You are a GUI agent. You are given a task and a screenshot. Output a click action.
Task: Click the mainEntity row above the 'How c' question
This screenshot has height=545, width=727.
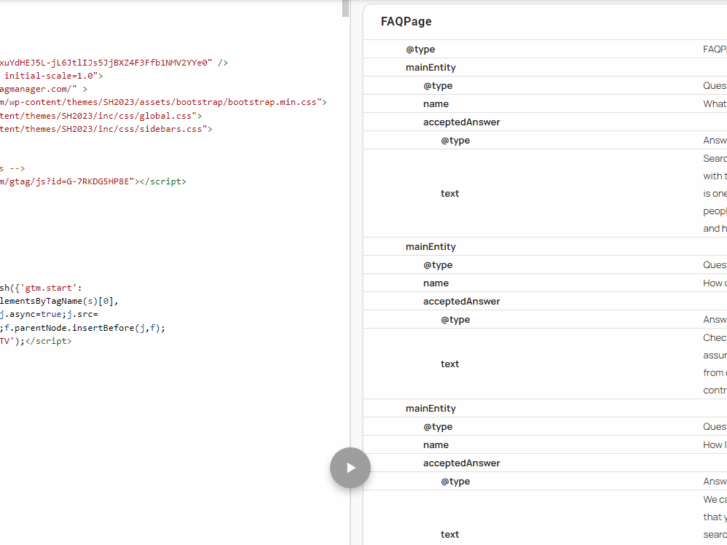[x=545, y=246]
